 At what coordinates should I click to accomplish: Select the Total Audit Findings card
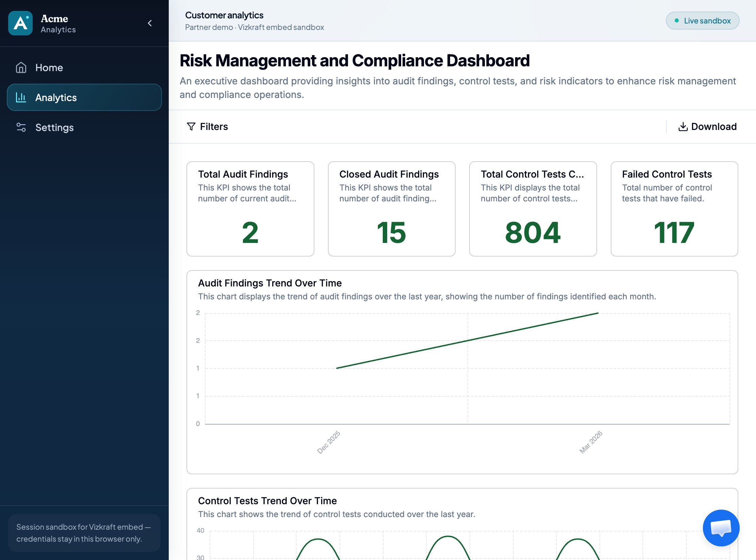[x=250, y=209]
